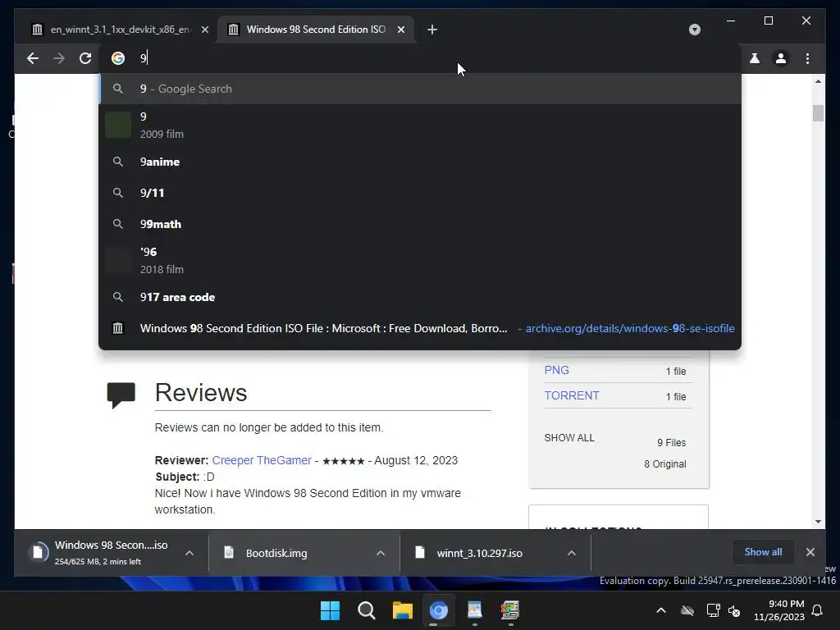Expand options for Bootdisk.img download
Viewport: 840px width, 630px height.
click(x=381, y=553)
